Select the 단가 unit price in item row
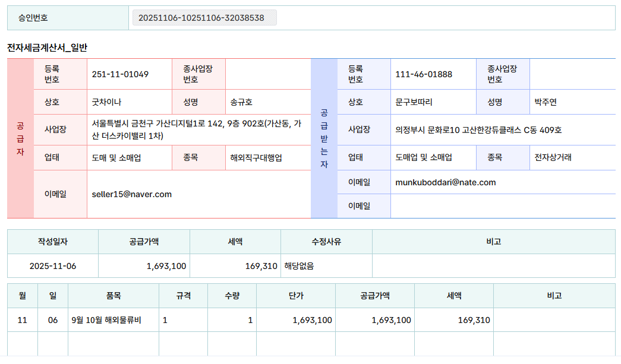The height and width of the screenshot is (364, 621). tap(312, 320)
